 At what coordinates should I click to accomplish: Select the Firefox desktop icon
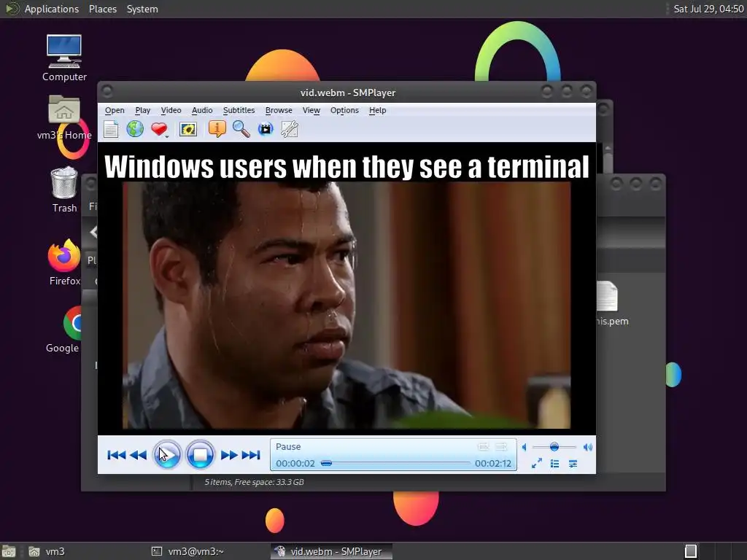(x=64, y=262)
